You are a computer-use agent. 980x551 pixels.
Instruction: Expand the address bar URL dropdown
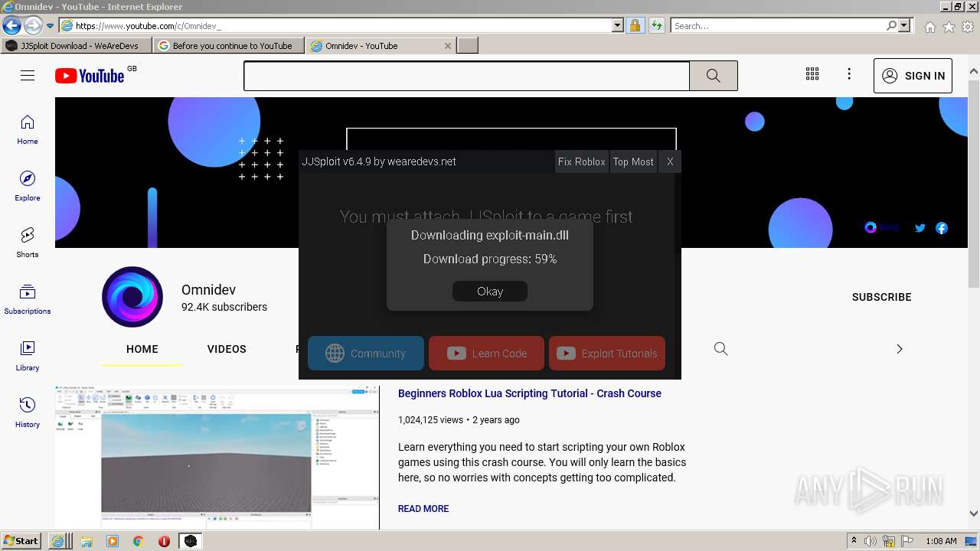click(618, 25)
